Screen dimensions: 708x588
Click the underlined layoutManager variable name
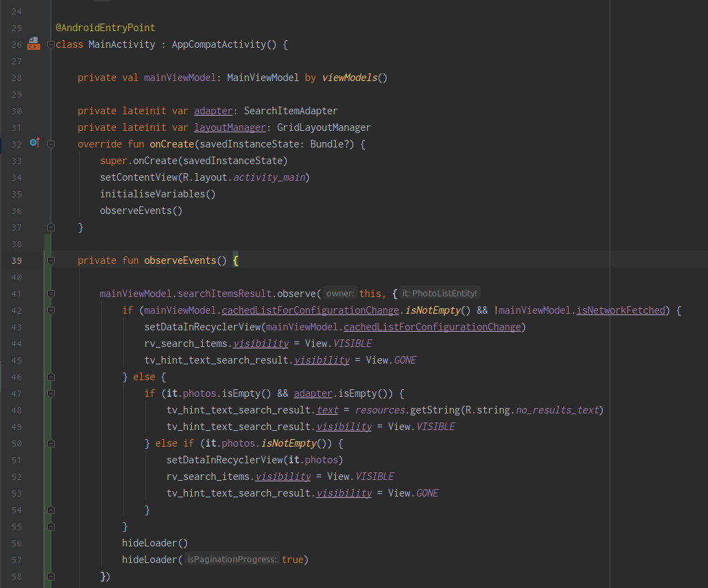pos(229,127)
